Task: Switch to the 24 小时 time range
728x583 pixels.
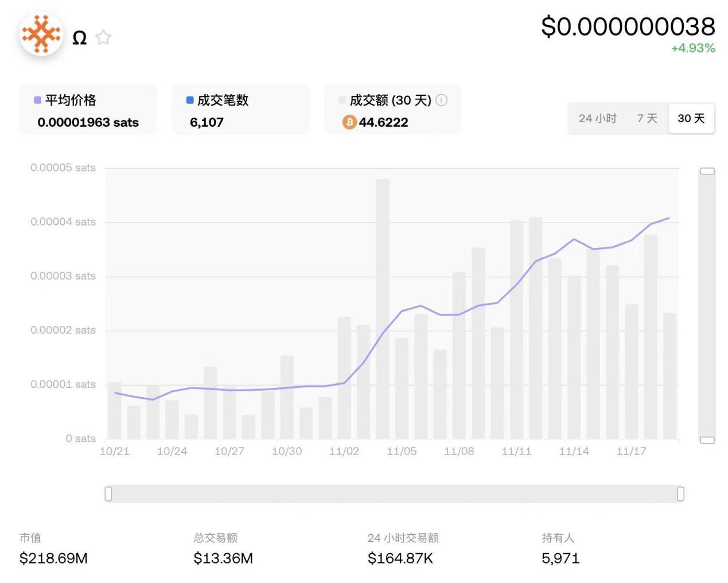Action: point(597,118)
